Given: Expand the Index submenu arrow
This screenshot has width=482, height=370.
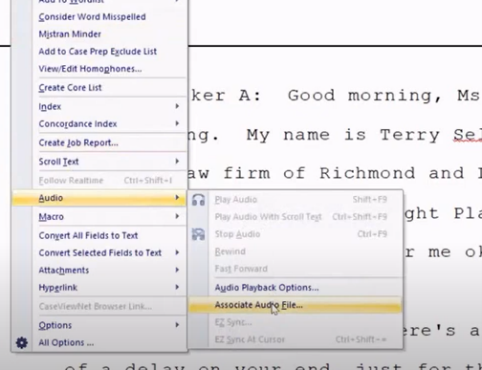Looking at the screenshot, I should click(177, 106).
